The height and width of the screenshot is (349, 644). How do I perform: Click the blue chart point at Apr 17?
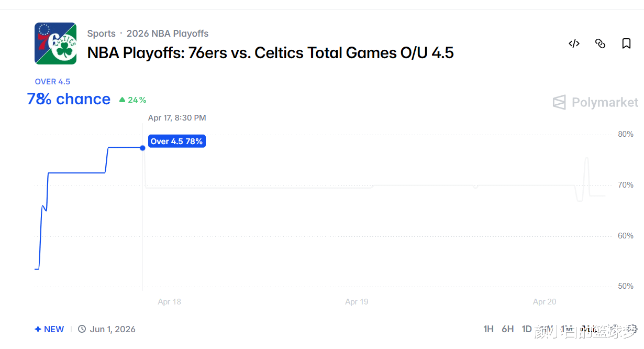point(142,148)
